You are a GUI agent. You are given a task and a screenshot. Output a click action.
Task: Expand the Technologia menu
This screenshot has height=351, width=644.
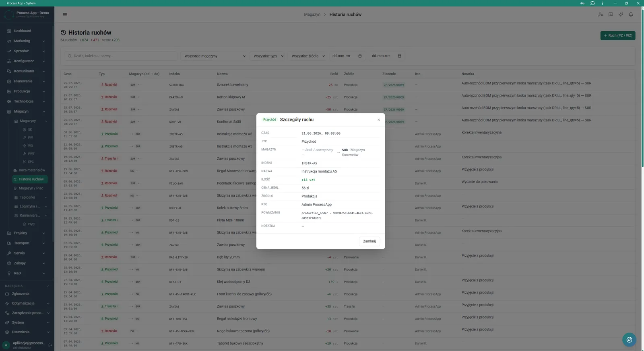[27, 101]
